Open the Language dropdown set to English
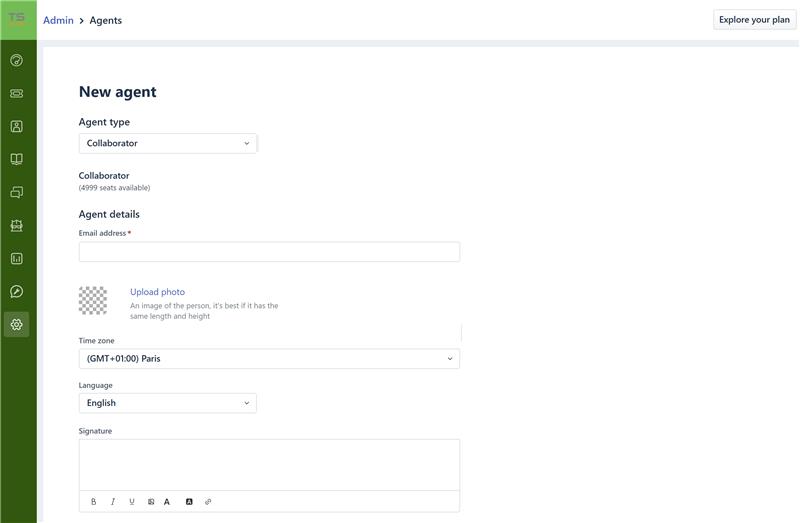 click(x=168, y=403)
